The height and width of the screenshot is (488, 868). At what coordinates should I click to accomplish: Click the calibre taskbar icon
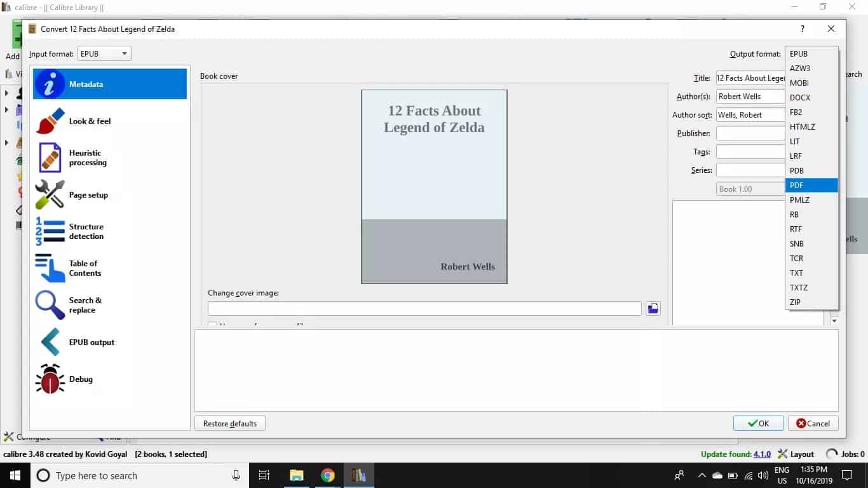click(359, 475)
